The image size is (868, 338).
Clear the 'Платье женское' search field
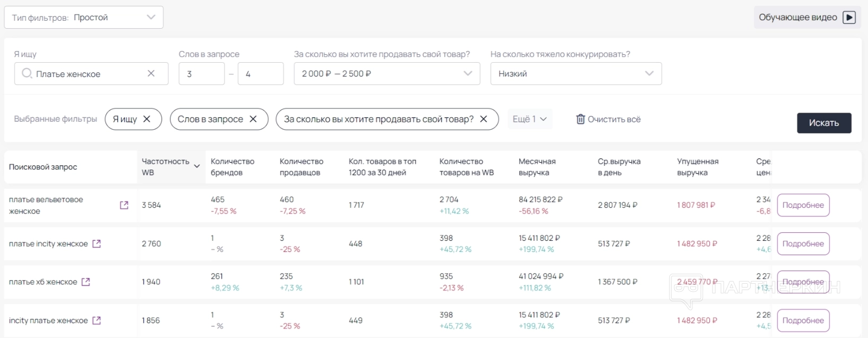[151, 73]
